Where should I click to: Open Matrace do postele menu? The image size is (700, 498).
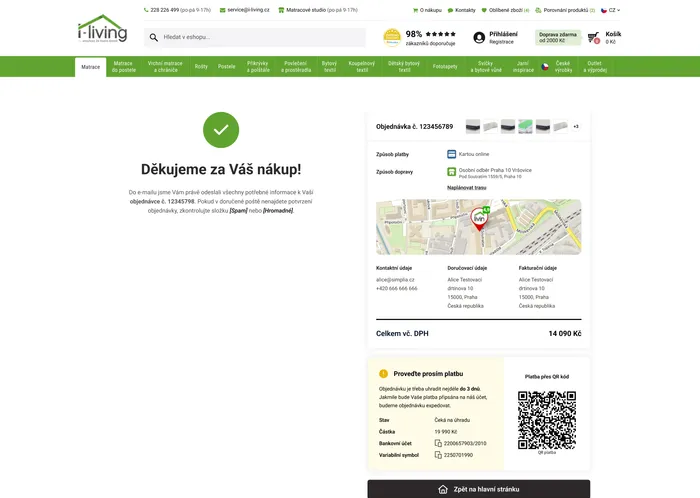coord(124,66)
